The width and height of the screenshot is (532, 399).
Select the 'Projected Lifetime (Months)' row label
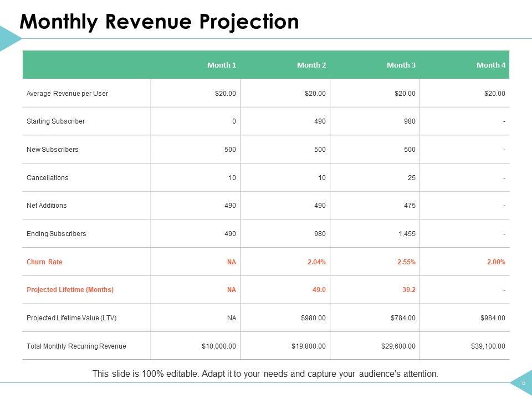click(x=70, y=290)
